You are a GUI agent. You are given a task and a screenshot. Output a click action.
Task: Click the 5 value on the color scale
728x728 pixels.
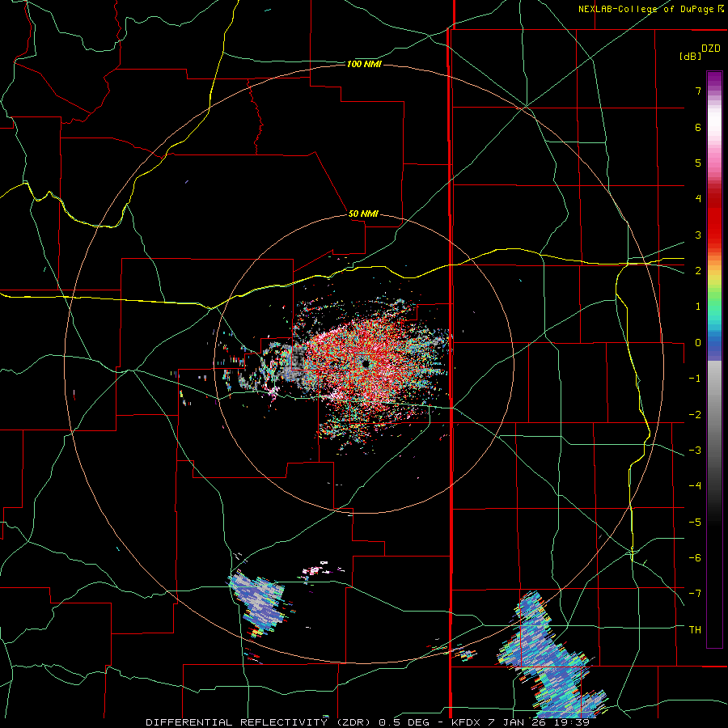click(698, 163)
